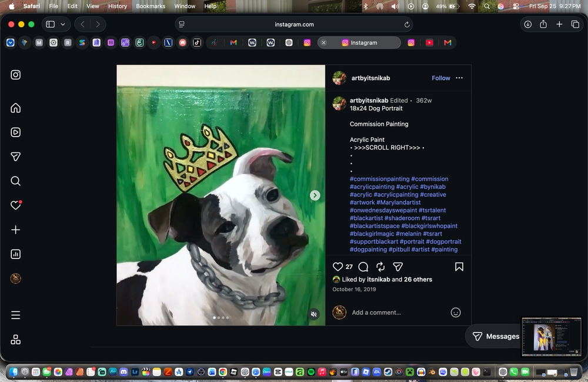Open the floating Messages button
The width and height of the screenshot is (588, 382).
(495, 336)
